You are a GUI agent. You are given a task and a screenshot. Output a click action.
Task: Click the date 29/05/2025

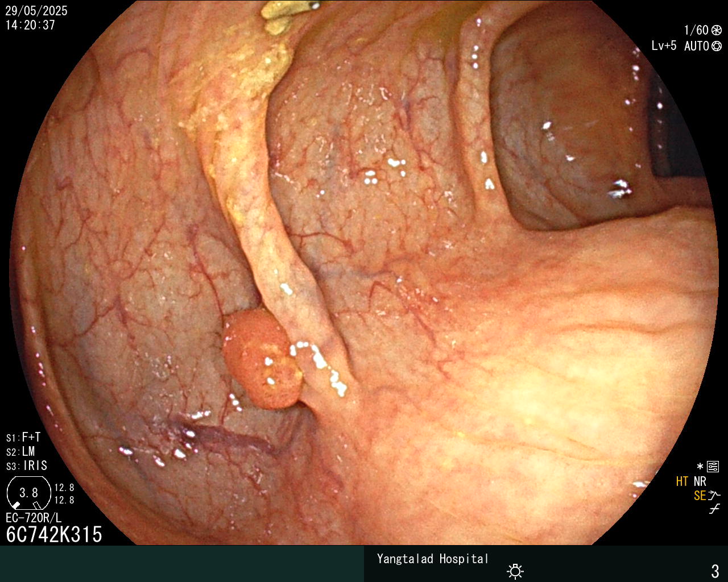click(36, 11)
